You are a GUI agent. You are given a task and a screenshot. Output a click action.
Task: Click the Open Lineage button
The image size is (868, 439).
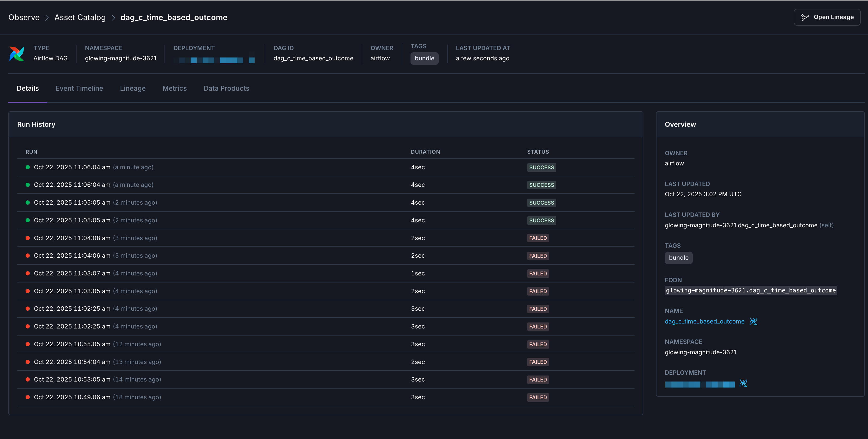pyautogui.click(x=827, y=17)
